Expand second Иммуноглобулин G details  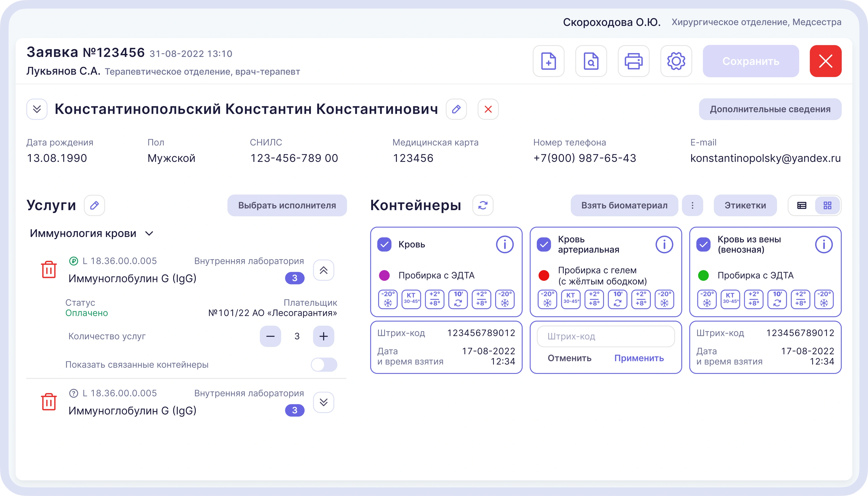tap(323, 402)
